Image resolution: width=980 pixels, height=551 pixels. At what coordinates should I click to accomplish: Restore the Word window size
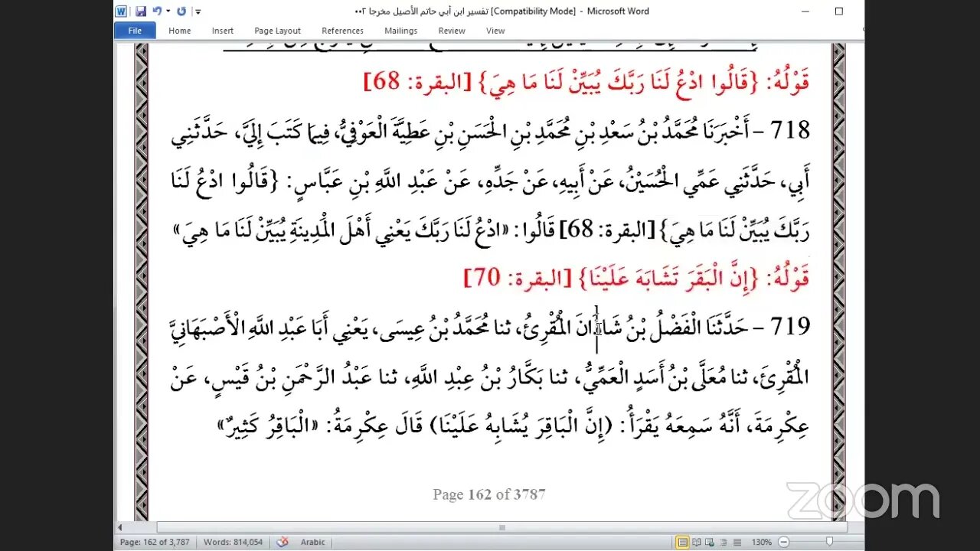click(x=838, y=11)
